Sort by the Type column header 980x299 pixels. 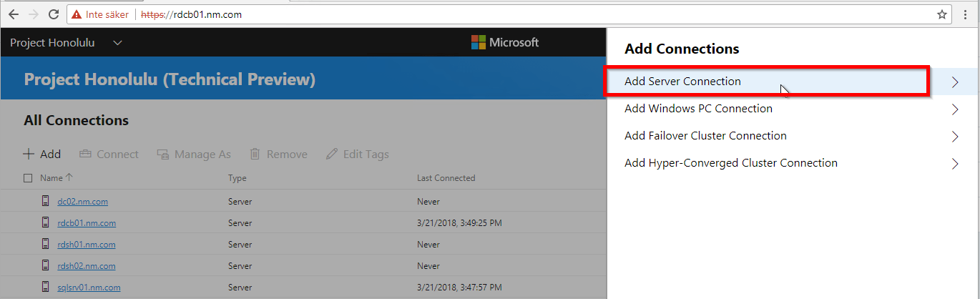(237, 178)
